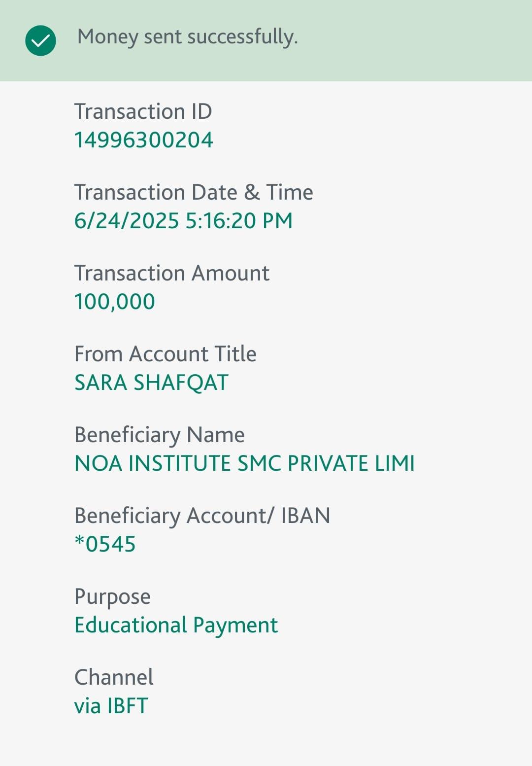Click the Channel label
Viewport: 532px width, 766px height.
tap(114, 677)
